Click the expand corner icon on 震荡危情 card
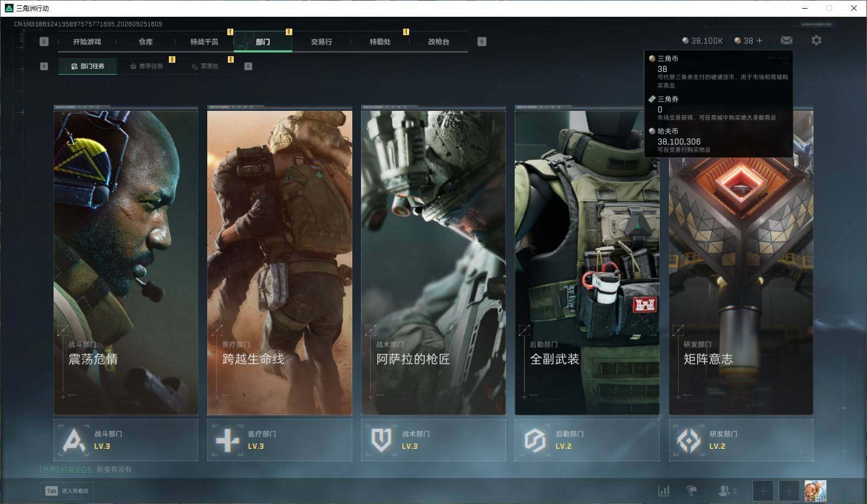 [63, 330]
